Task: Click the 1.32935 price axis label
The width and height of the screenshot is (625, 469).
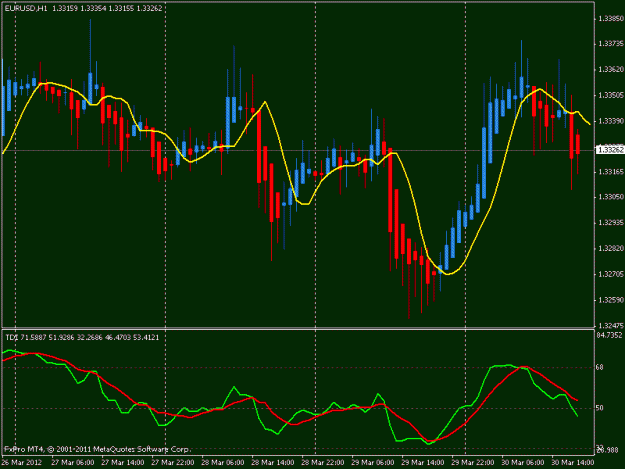Action: (611, 223)
